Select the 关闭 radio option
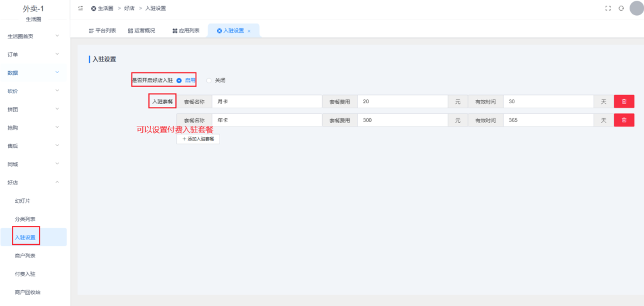 (209, 81)
